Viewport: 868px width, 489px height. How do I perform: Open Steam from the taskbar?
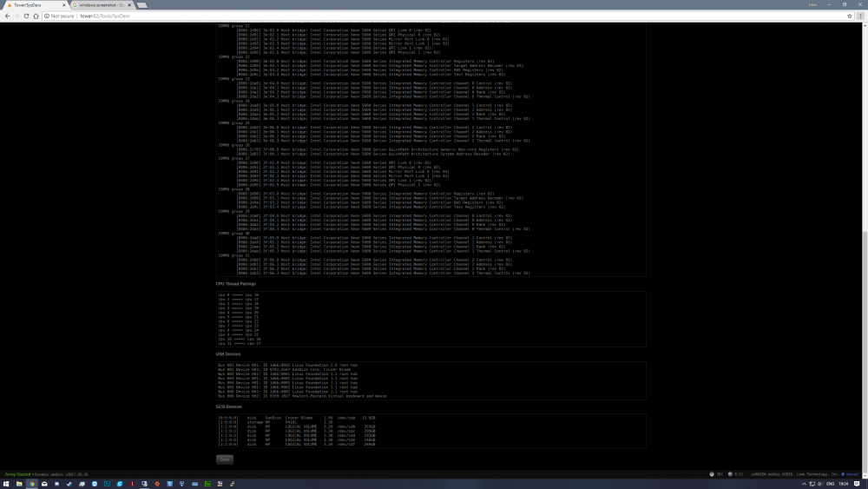(x=69, y=484)
